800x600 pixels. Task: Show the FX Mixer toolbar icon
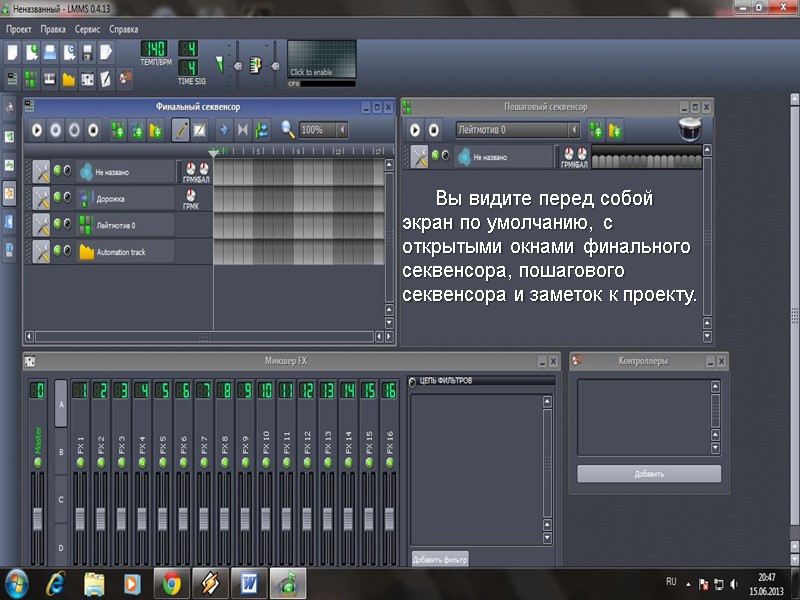87,79
